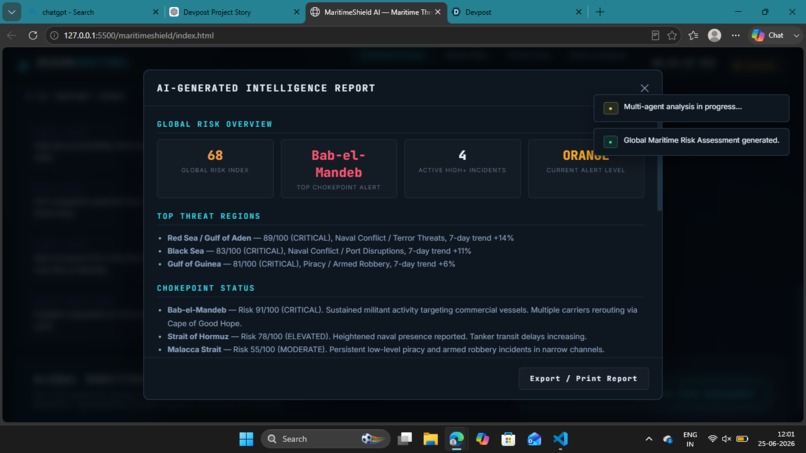Open browser settings and more menu
The image size is (806, 453).
pyautogui.click(x=736, y=35)
